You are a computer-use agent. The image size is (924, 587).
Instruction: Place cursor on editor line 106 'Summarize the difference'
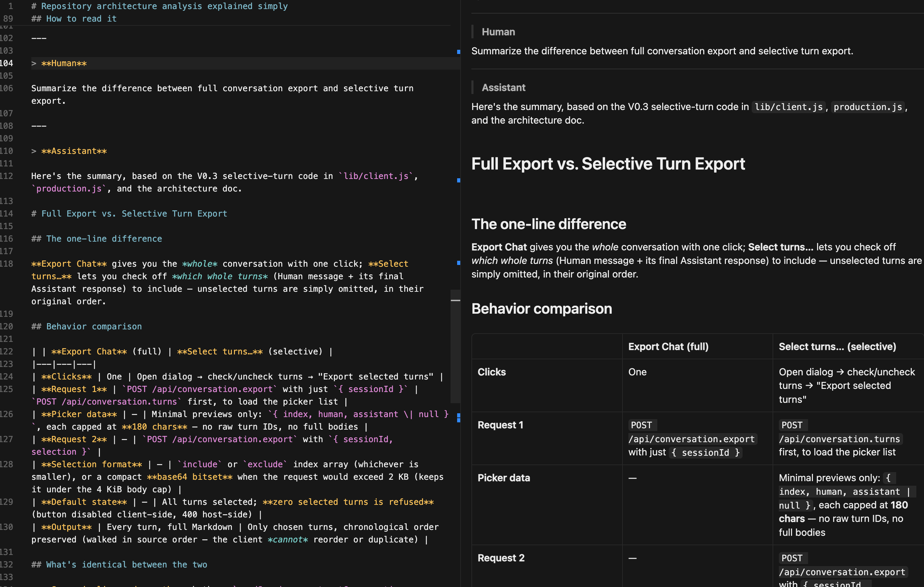click(x=222, y=94)
